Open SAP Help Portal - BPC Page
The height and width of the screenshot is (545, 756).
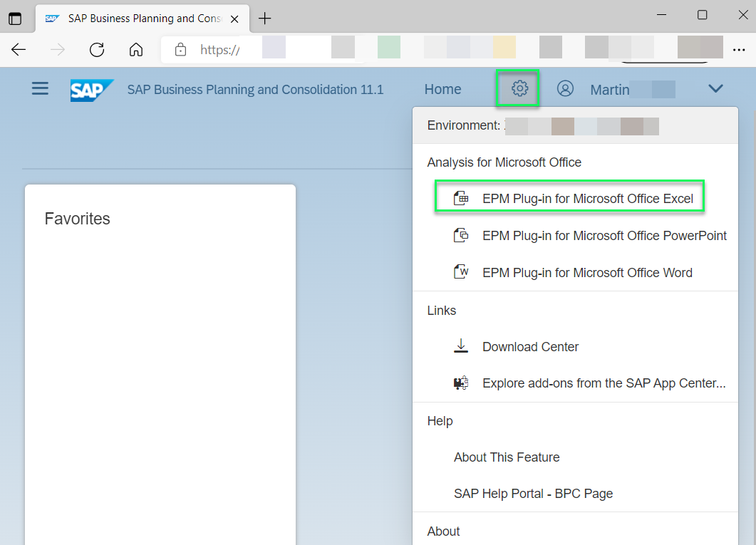[x=533, y=493]
